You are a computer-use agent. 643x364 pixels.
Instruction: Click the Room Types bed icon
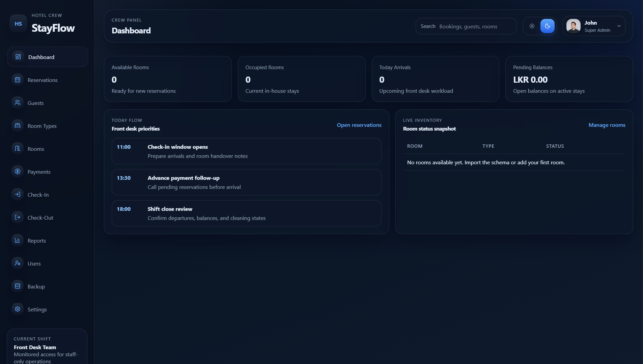tap(18, 126)
